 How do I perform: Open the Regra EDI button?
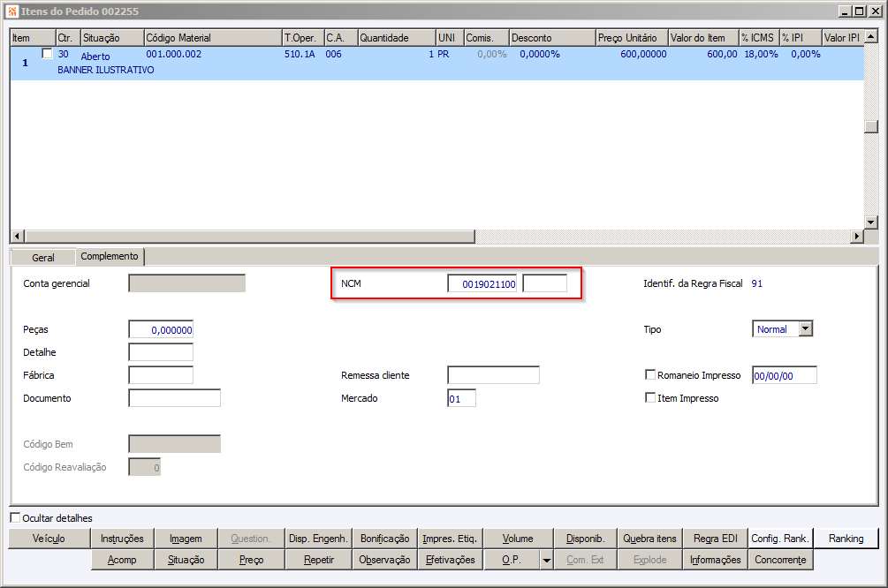pos(716,539)
